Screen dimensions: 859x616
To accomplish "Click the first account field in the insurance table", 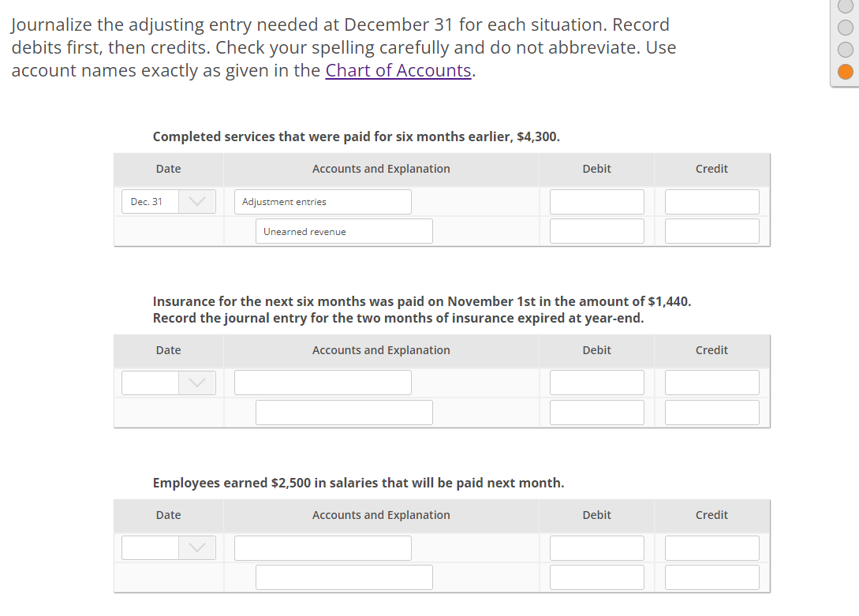I will (323, 382).
